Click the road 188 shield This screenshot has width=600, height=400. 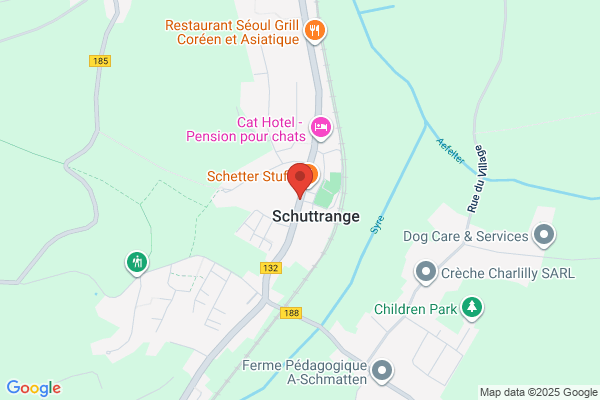coord(291,313)
